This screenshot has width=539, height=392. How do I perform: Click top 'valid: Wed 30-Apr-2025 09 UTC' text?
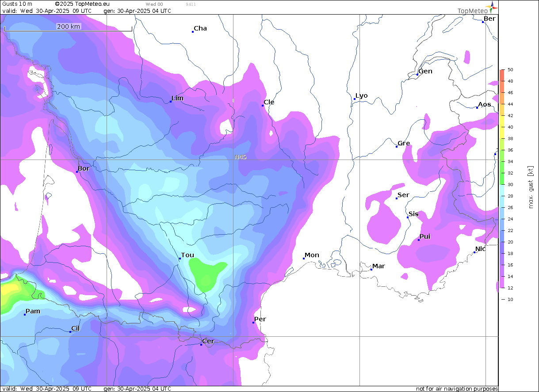47,11
